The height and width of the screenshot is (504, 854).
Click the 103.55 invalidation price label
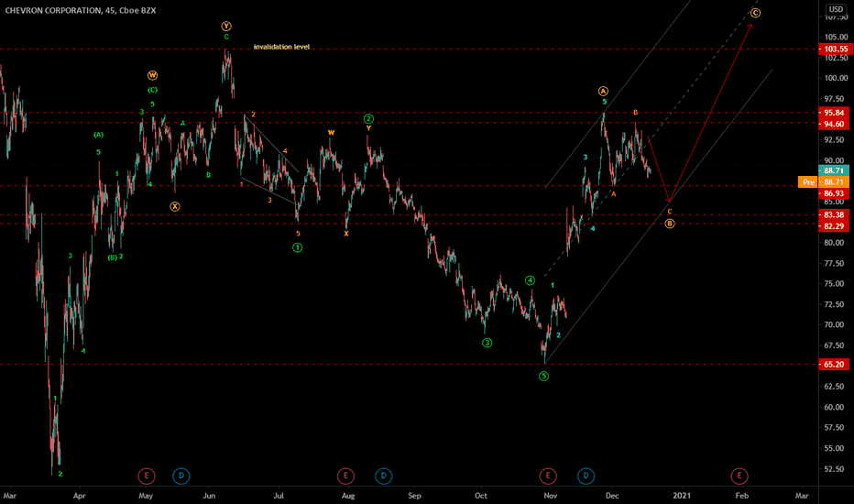834,49
